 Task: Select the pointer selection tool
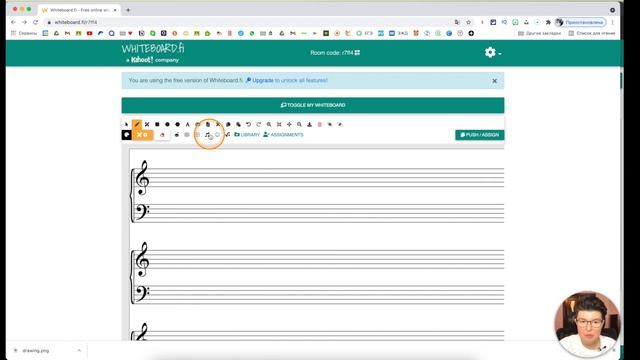click(x=127, y=124)
